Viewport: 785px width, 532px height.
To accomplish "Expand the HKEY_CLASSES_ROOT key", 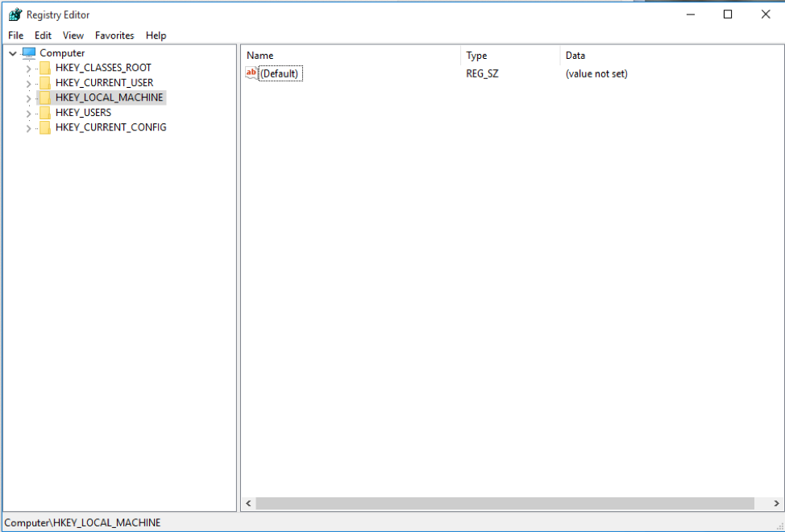I will (x=28, y=68).
